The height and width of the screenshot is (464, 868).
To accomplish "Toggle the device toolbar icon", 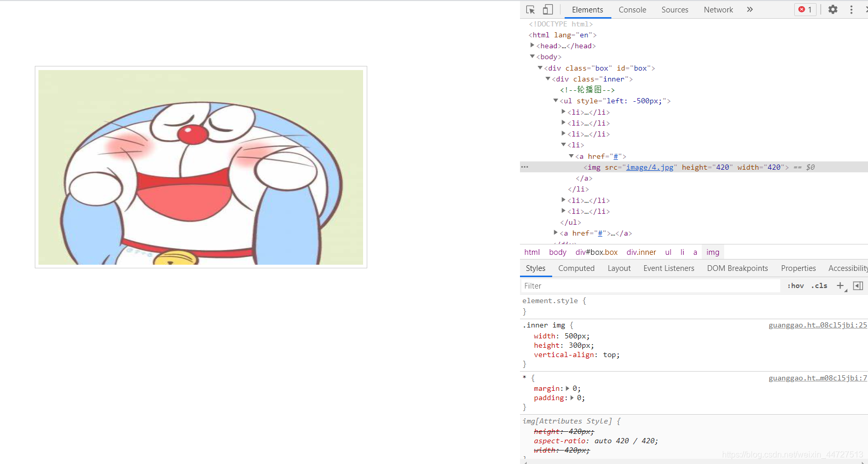I will [x=547, y=9].
